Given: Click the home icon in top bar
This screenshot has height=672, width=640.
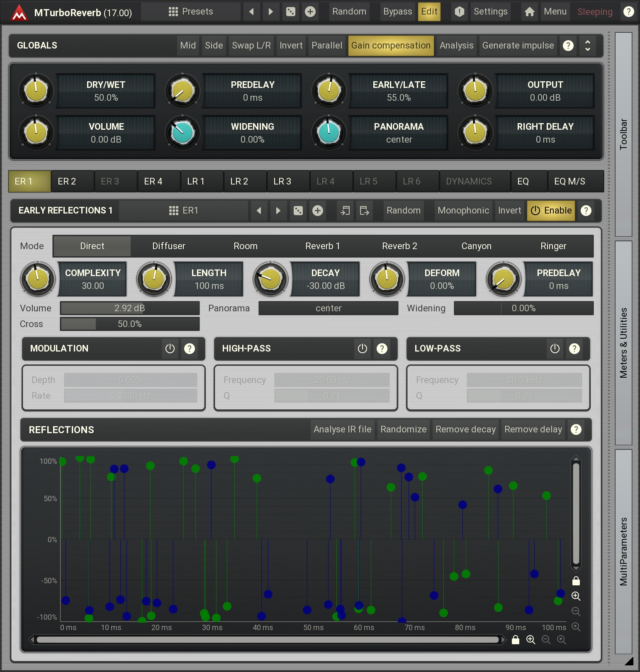Looking at the screenshot, I should click(529, 12).
